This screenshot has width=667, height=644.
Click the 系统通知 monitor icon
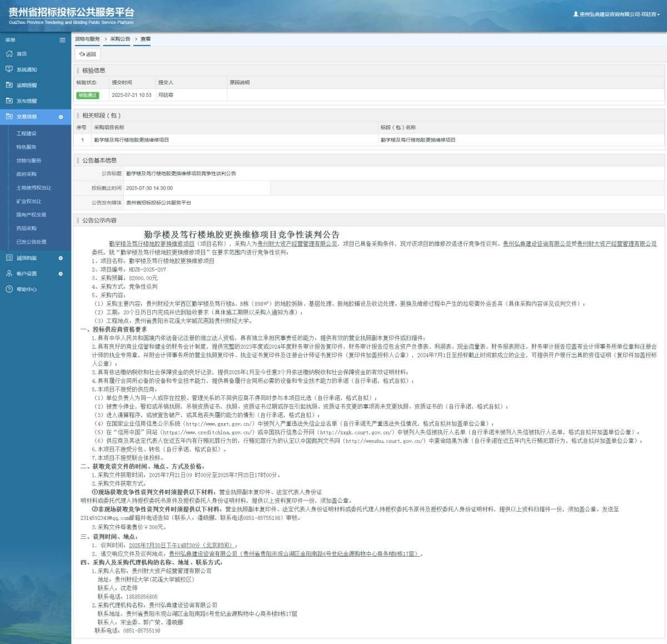pos(9,70)
